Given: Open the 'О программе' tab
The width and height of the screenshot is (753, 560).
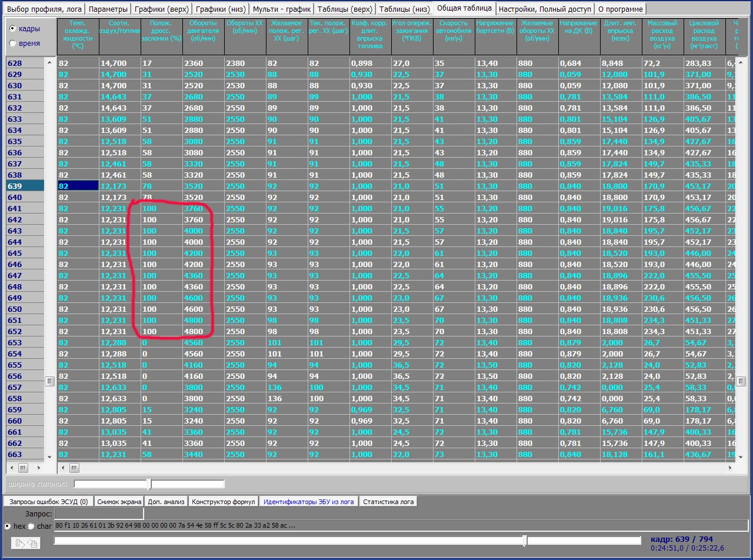Looking at the screenshot, I should coord(621,9).
